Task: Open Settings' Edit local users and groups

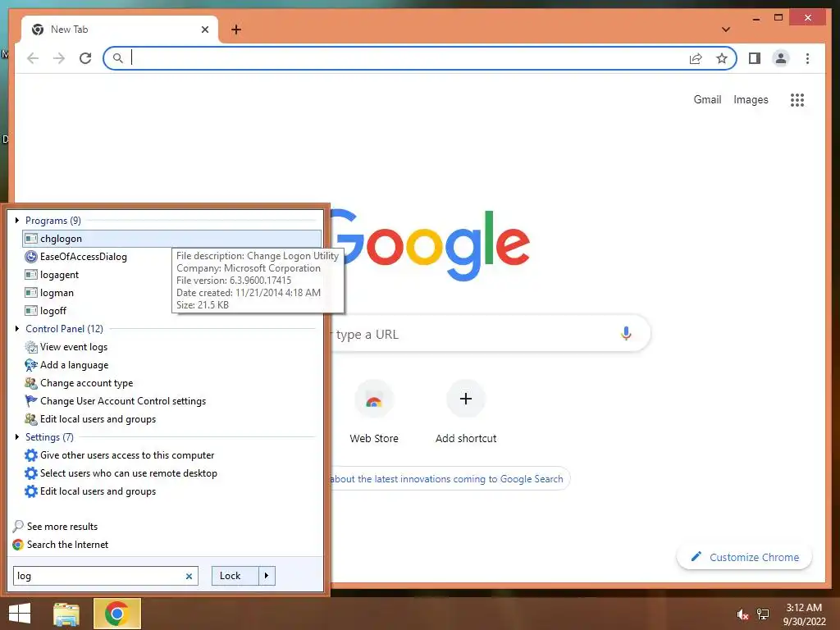Action: (90, 491)
